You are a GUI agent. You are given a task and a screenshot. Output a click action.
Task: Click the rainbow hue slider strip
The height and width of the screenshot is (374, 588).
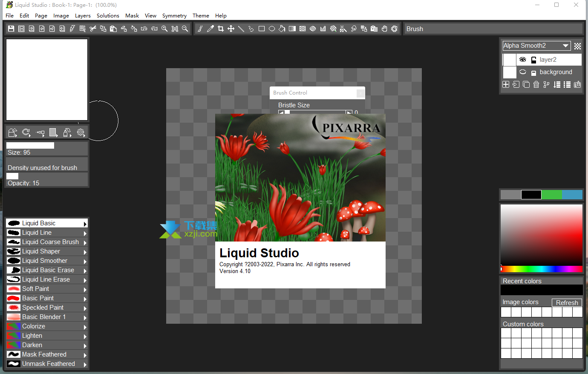tap(542, 269)
